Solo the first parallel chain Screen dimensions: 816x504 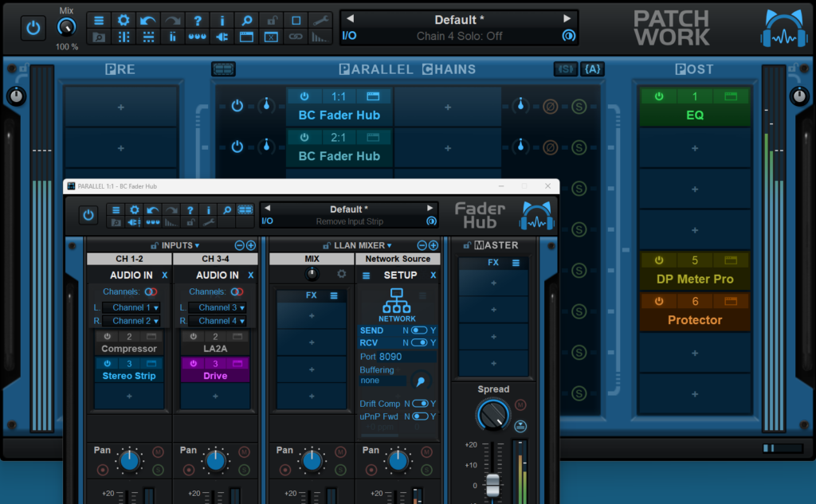(x=579, y=107)
